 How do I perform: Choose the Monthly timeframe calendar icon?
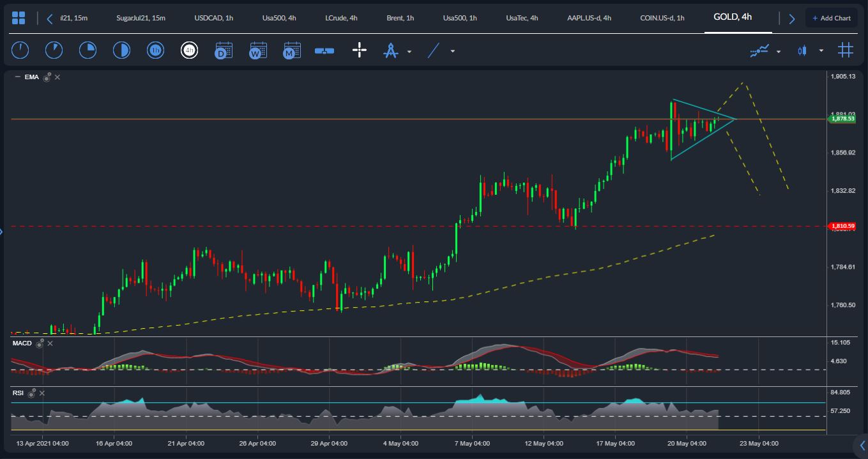292,50
